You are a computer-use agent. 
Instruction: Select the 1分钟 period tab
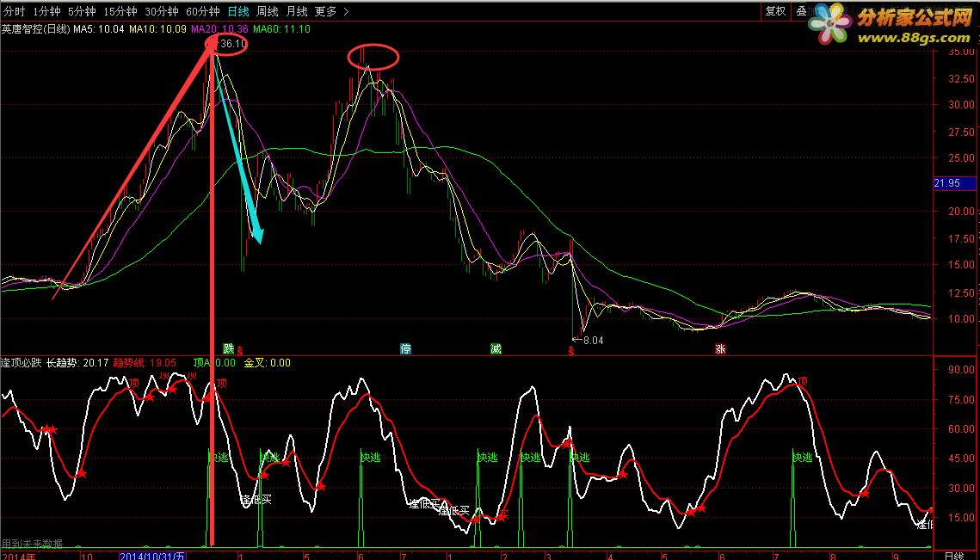coord(46,11)
